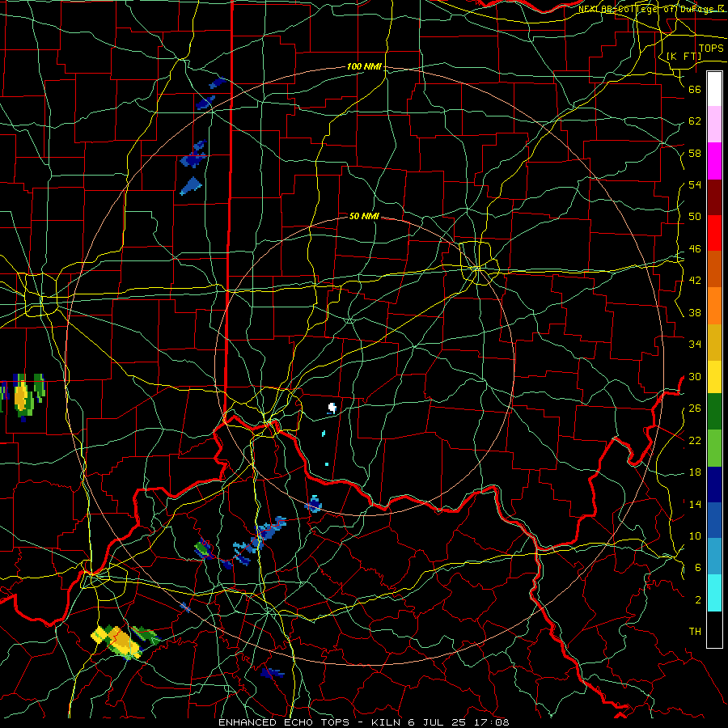Click the '50 NMI' range ring label
The width and height of the screenshot is (728, 728).
point(364,216)
